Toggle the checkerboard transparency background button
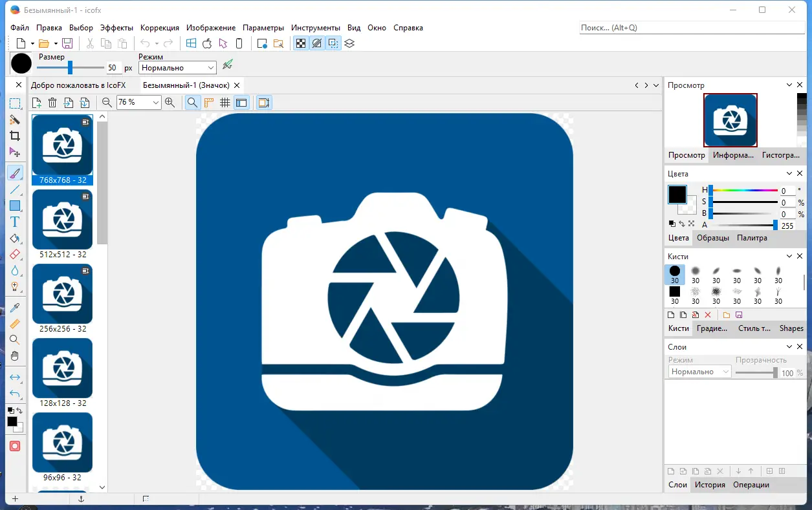This screenshot has width=812, height=510. point(301,43)
